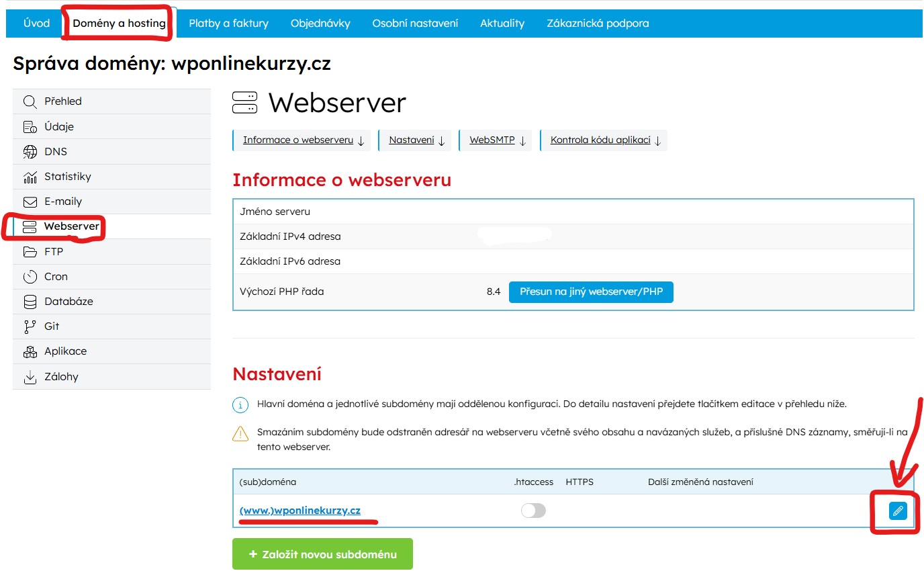Open the Platby a faktury tab
Screen dimensions: 924x571
[228, 24]
